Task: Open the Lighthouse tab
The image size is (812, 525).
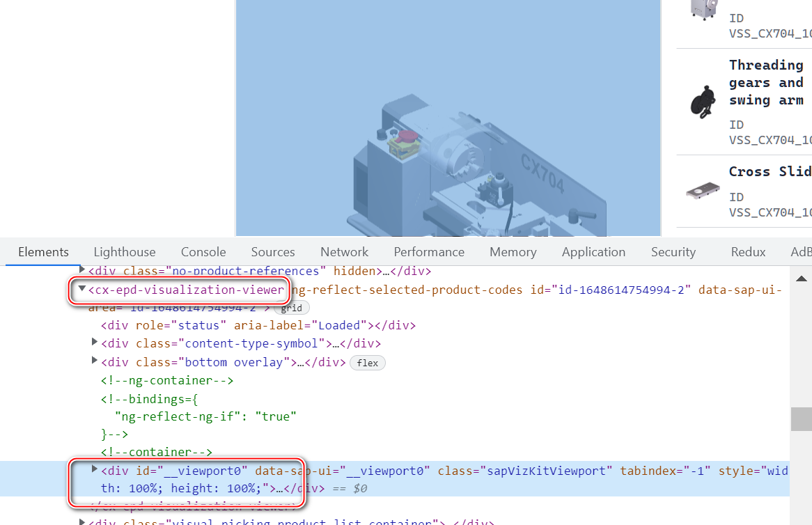Action: [125, 252]
